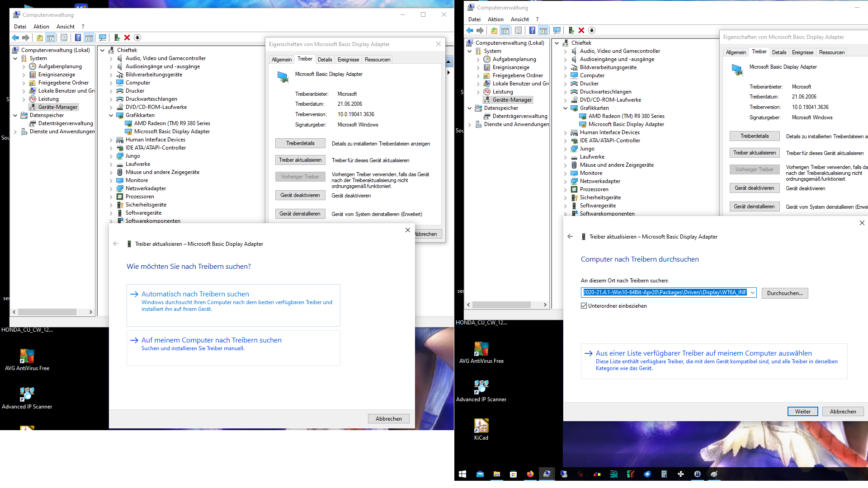Click red X uninstall icon in right toolbar
The height and width of the screenshot is (488, 868).
pyautogui.click(x=581, y=31)
